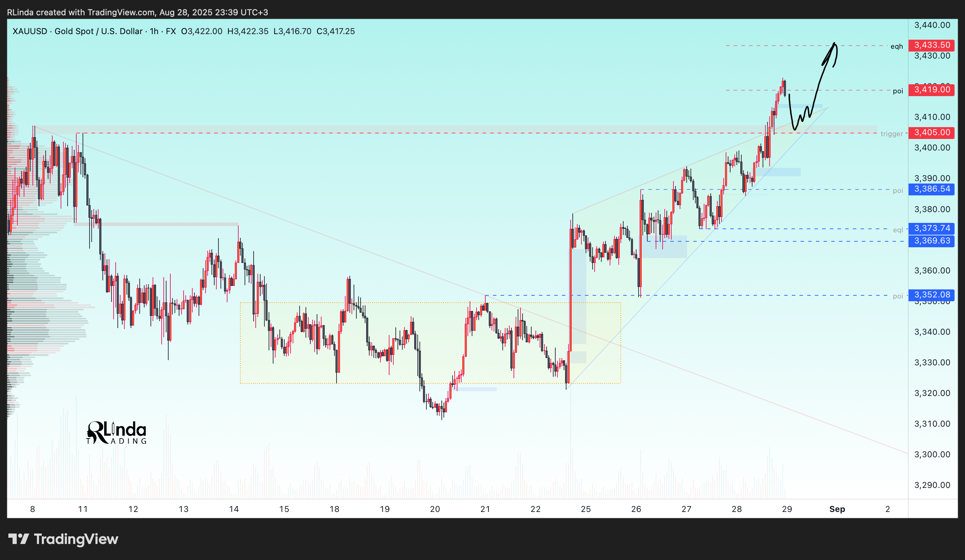Viewport: 965px width, 560px height.
Task: Click the H3,422.35 high value
Action: tap(248, 31)
